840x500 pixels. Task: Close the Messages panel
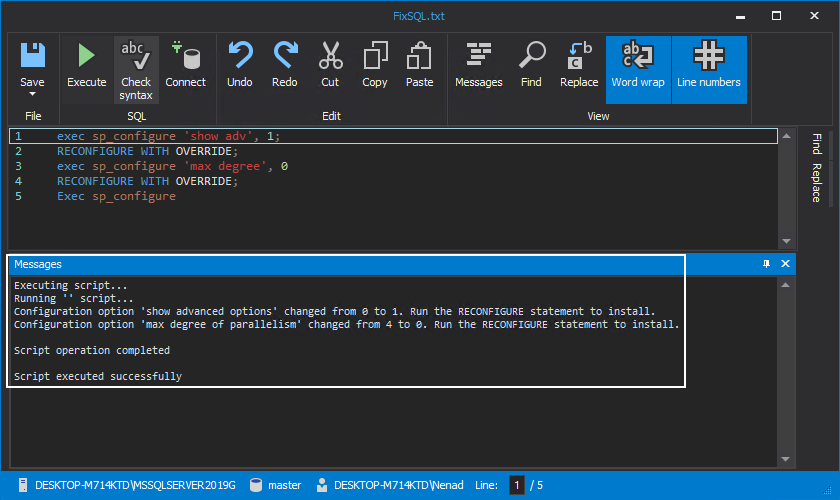785,264
